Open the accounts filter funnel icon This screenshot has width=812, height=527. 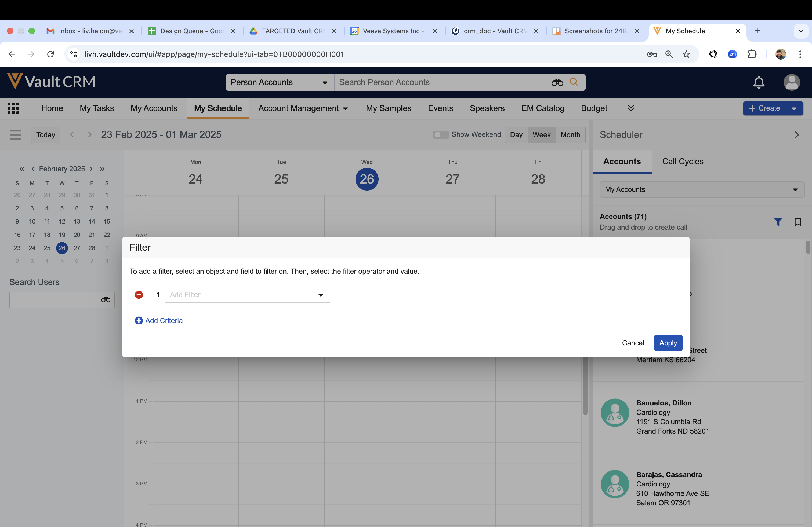(778, 222)
